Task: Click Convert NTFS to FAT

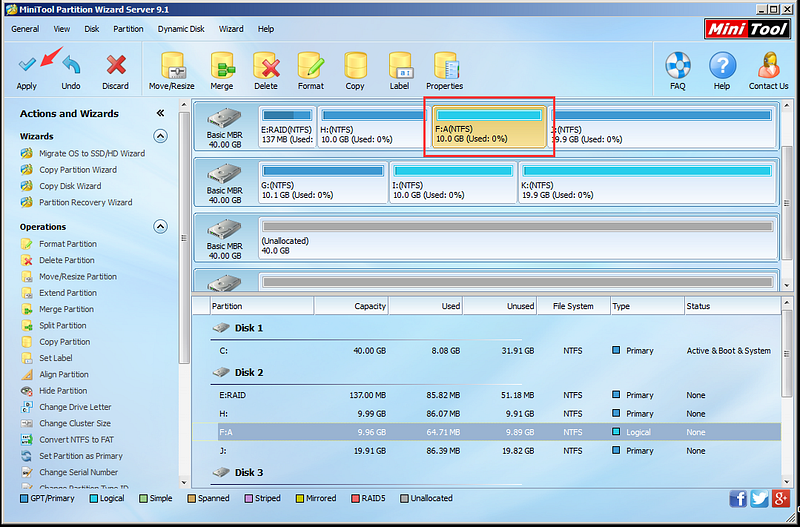Action: coord(67,440)
